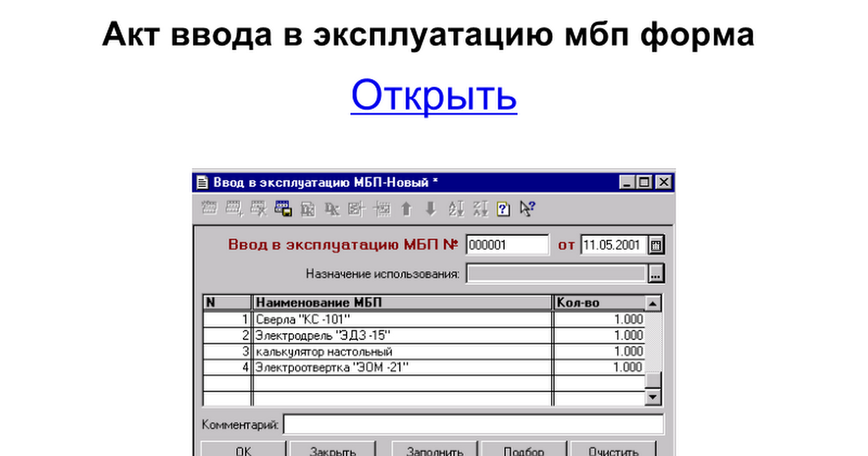868x456 pixels.
Task: Click the table scrollbar up arrow
Action: (652, 304)
